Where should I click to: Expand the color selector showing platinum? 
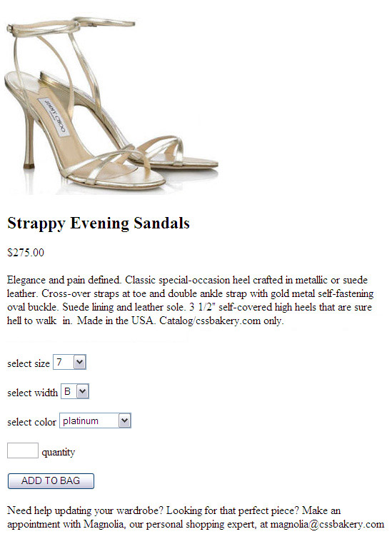pyautogui.click(x=95, y=420)
